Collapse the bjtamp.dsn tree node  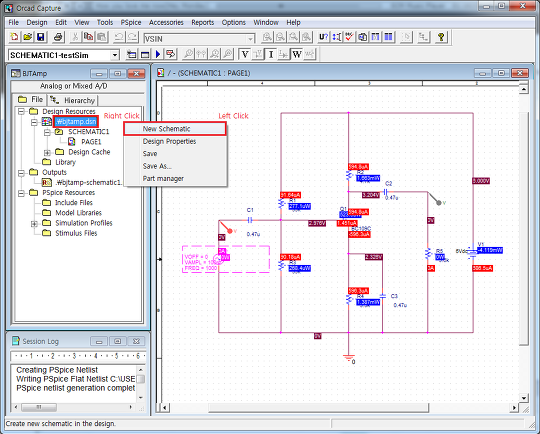click(34, 122)
